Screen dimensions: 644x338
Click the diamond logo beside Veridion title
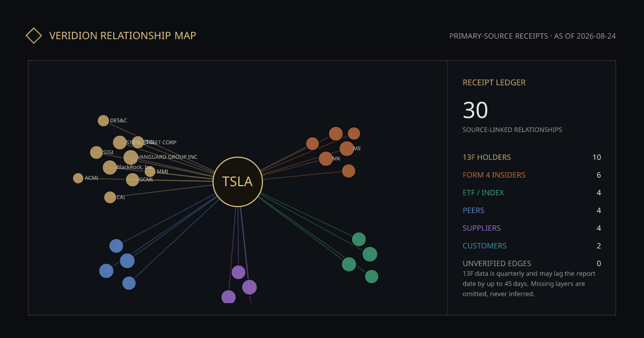[x=34, y=35]
